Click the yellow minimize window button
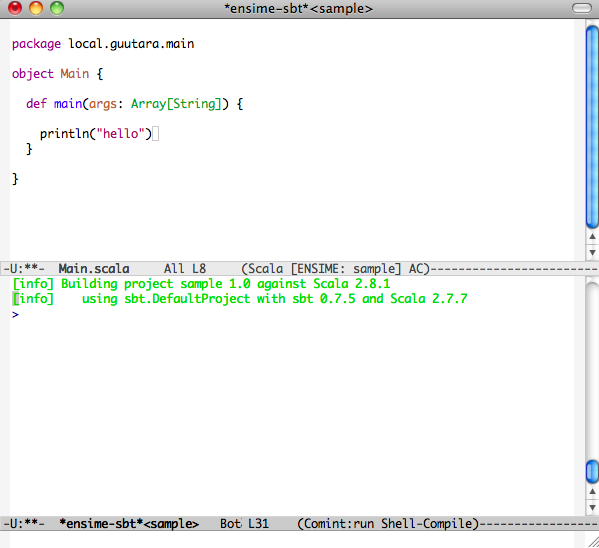 point(36,8)
